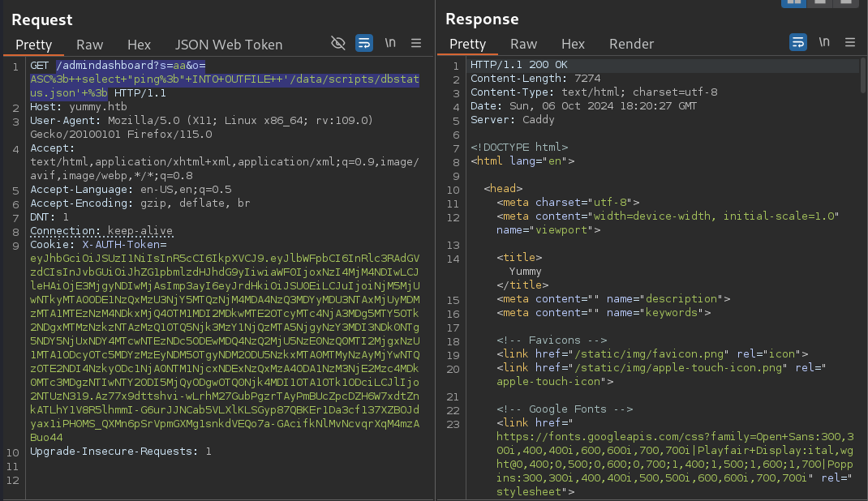Screen dimensions: 868x501
Task: Click the Host: yummy.htb header
Action: pos(79,107)
